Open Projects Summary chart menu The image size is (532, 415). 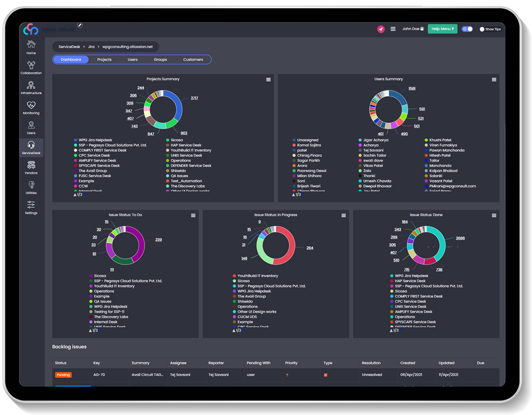pyautogui.click(x=268, y=79)
